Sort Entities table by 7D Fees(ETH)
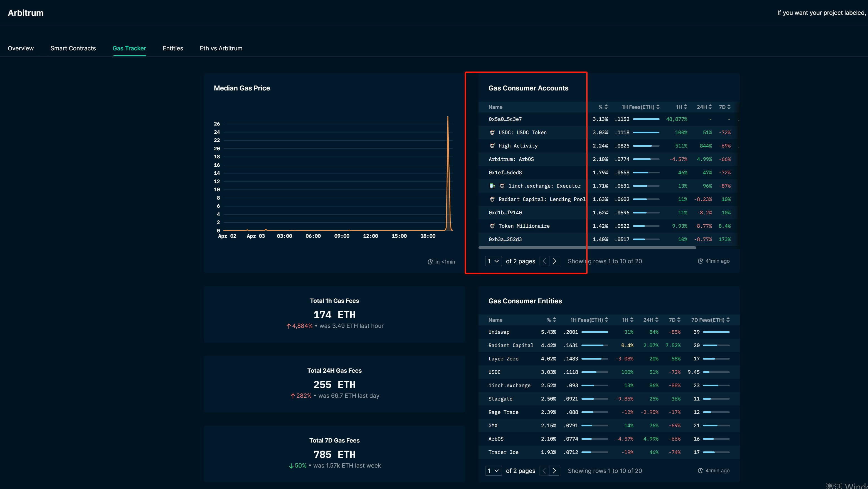The height and width of the screenshot is (489, 868). (710, 320)
